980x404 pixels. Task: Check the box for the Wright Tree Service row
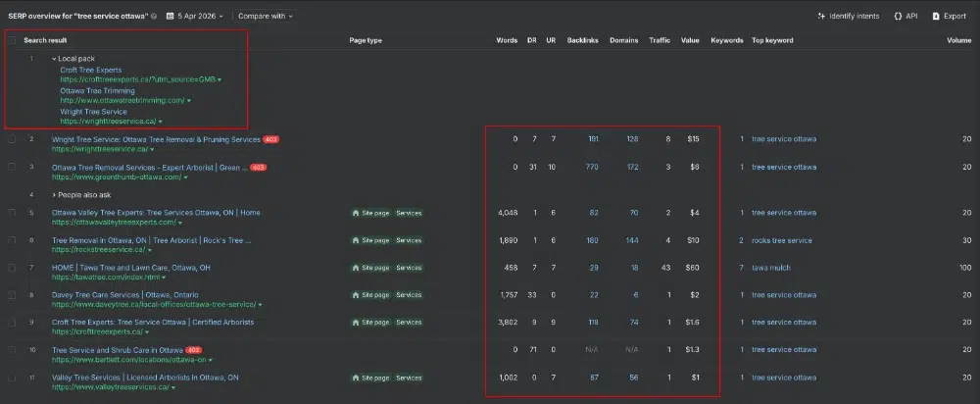tap(12, 139)
